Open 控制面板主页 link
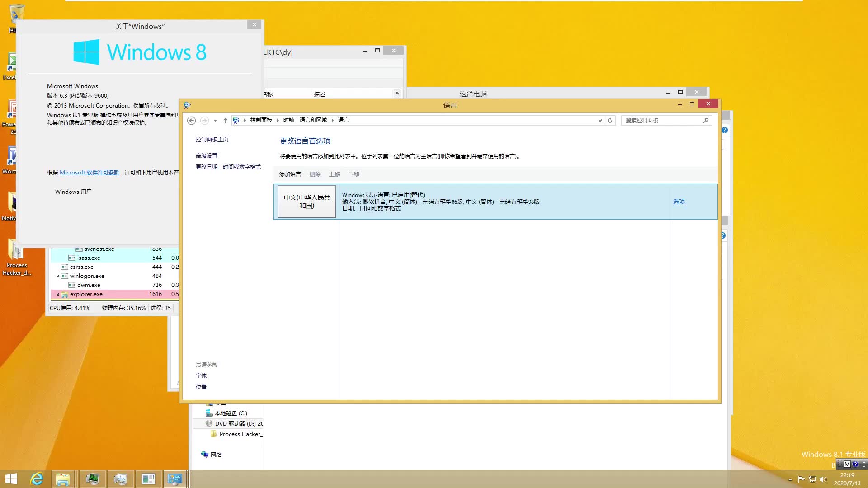Viewport: 868px width, 488px height. coord(212,140)
